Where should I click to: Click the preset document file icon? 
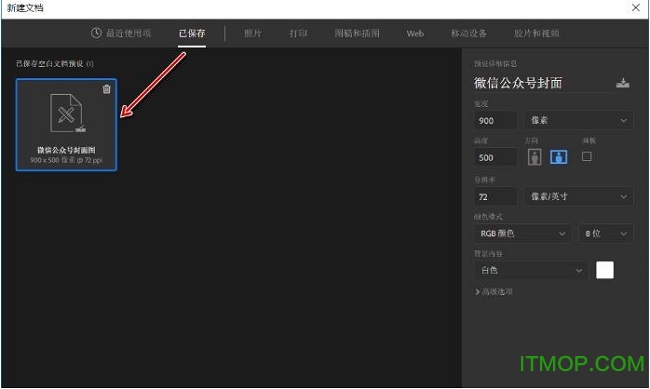pyautogui.click(x=68, y=113)
